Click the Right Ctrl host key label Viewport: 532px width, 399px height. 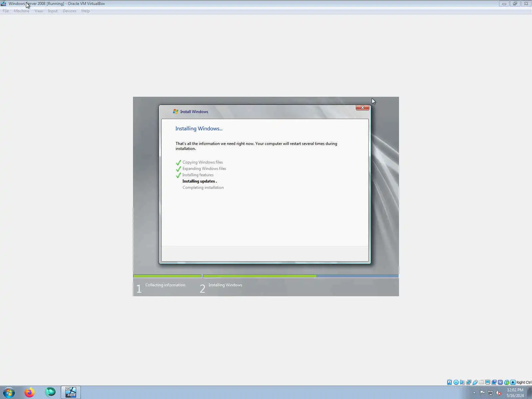click(x=524, y=382)
